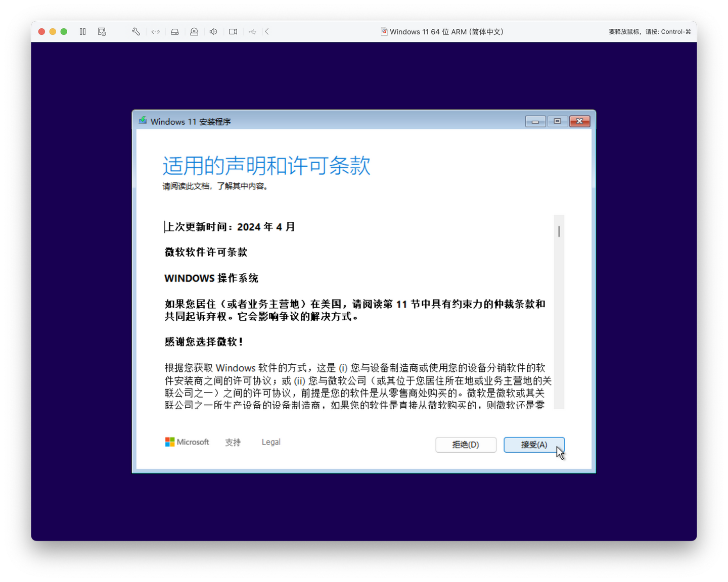
Task: Click the license text scrollbar thumb
Action: (559, 231)
